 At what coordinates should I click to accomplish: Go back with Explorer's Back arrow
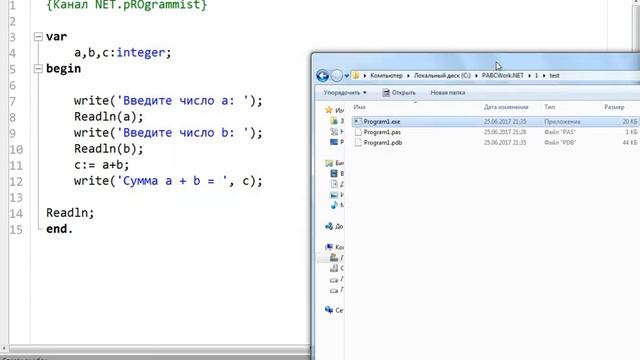pos(322,76)
